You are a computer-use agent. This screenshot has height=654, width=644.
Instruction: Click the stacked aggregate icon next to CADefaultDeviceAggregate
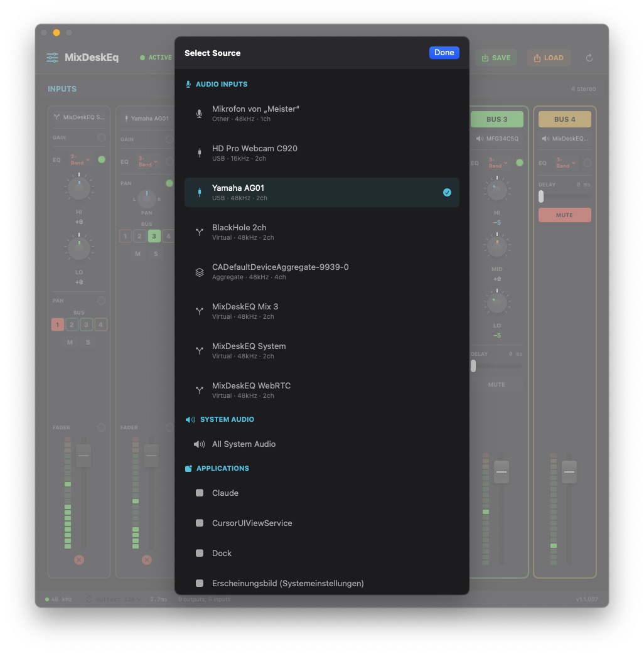(x=199, y=272)
